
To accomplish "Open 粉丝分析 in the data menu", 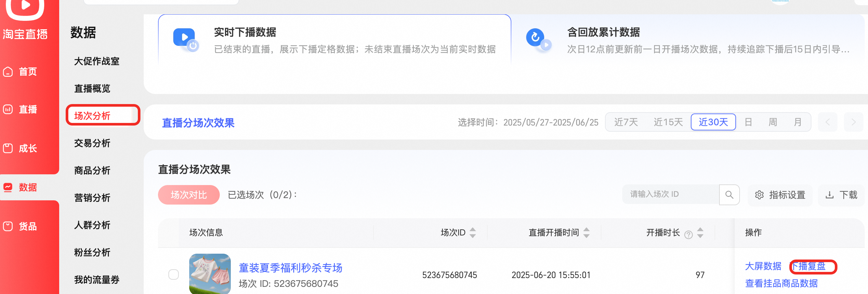I will (x=92, y=252).
